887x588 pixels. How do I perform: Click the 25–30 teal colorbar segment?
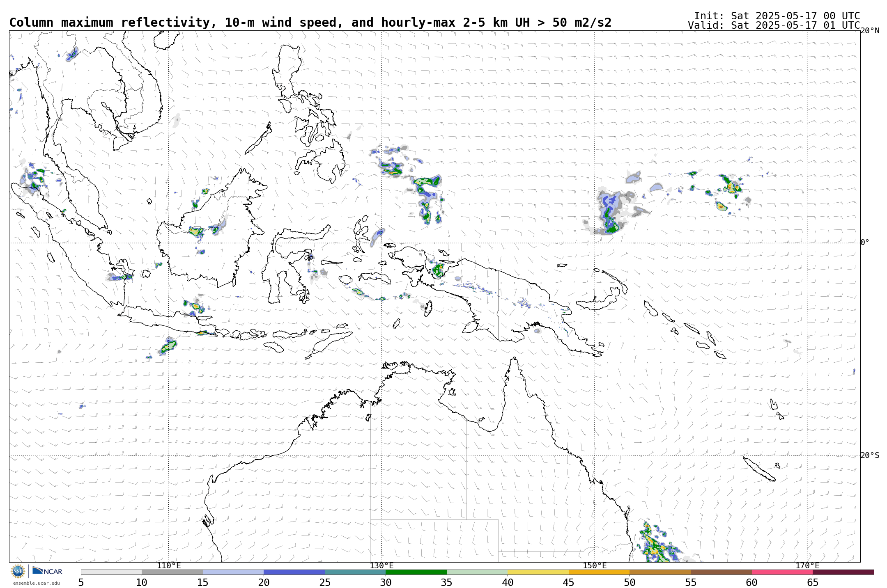[x=355, y=572]
